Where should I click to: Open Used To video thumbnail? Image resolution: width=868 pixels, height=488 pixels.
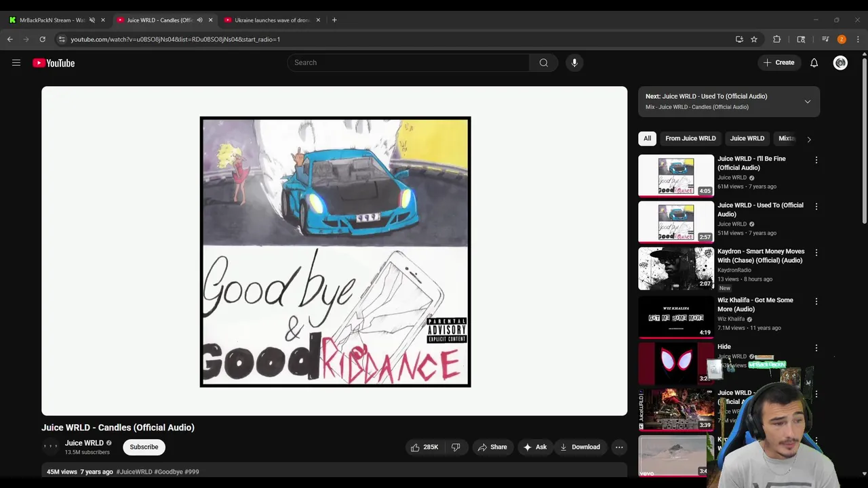point(676,222)
